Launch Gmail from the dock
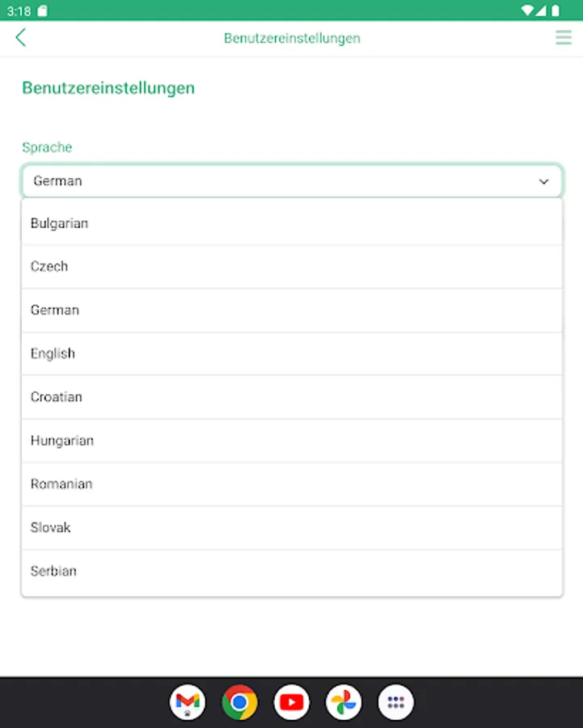 pyautogui.click(x=188, y=702)
